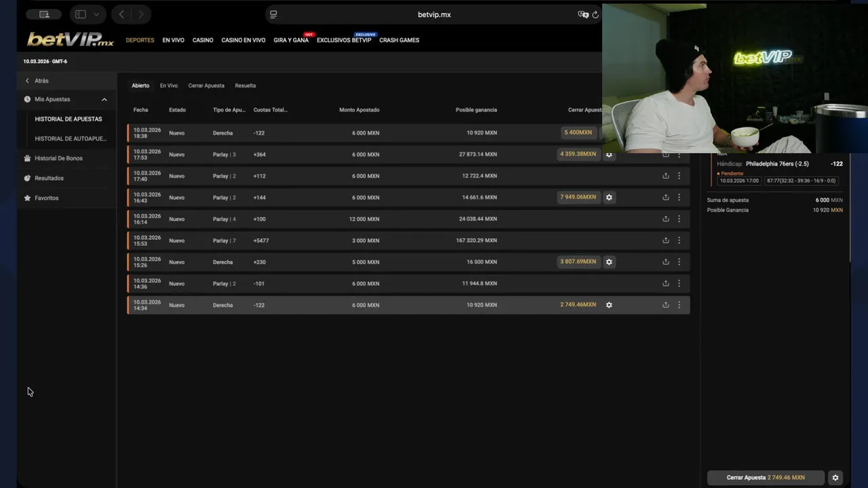Switch to the En Vivo bets tab
868x488 pixels.
point(169,85)
